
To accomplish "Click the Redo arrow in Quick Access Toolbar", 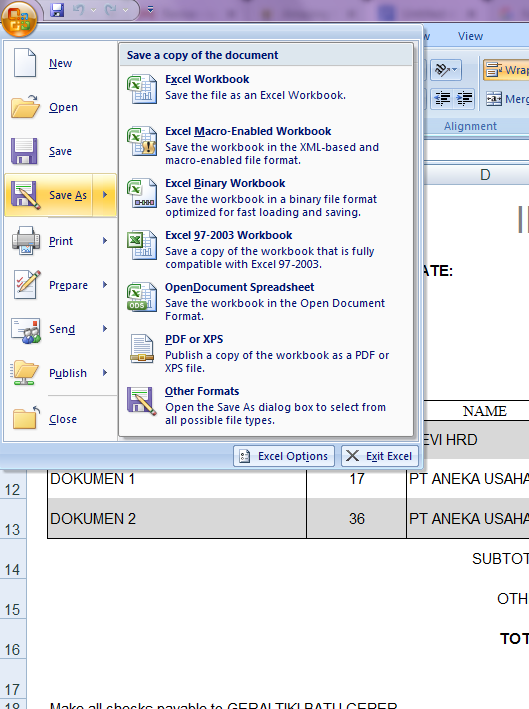I will (x=110, y=9).
